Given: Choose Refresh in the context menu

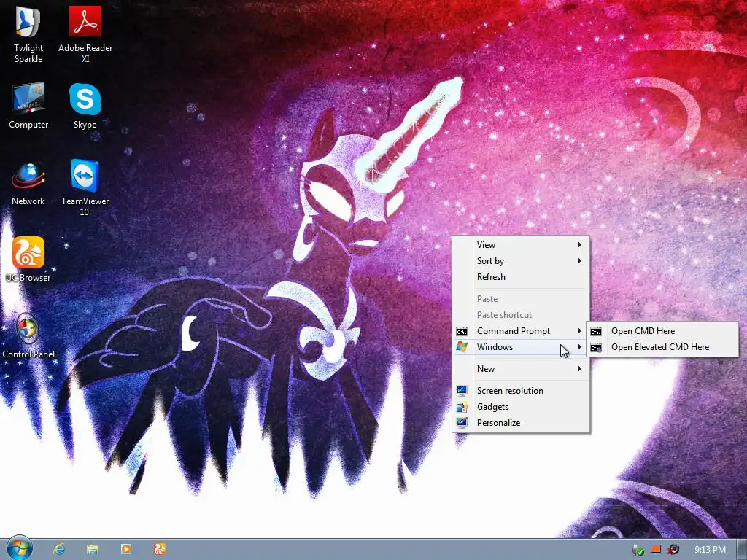Looking at the screenshot, I should 521,277.
